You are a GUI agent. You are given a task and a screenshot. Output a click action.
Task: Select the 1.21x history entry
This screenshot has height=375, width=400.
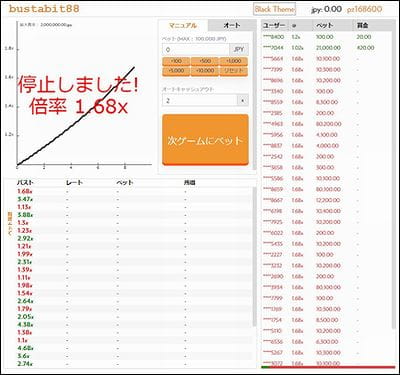[24, 246]
